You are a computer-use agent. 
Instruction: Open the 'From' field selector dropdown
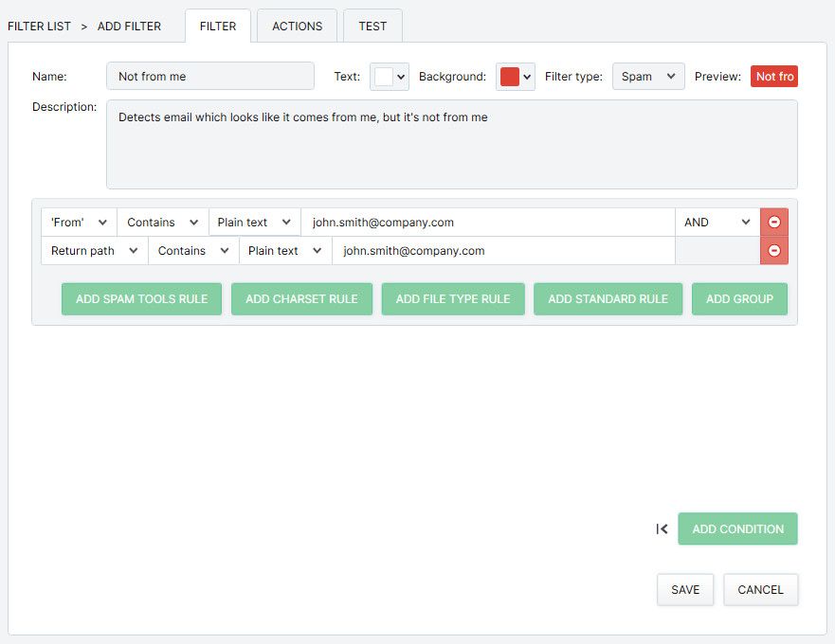[79, 223]
